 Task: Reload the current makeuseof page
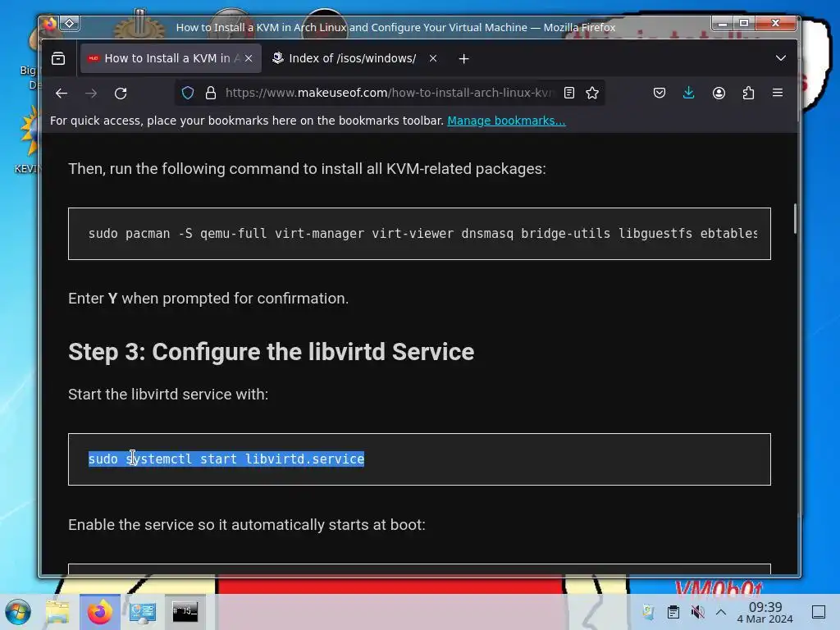coord(121,94)
